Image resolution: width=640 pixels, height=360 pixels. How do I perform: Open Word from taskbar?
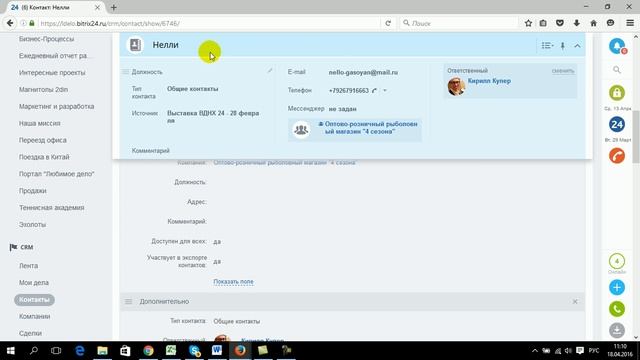(217, 351)
